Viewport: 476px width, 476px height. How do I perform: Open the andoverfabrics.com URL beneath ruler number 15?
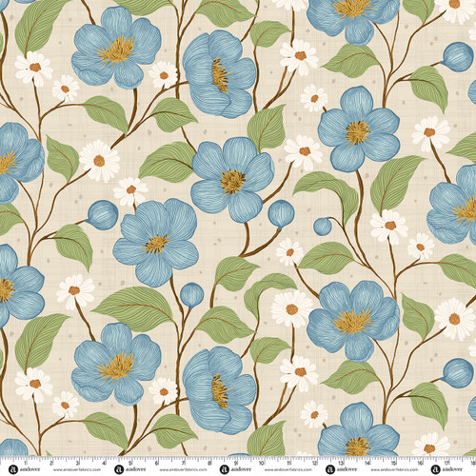394,469
